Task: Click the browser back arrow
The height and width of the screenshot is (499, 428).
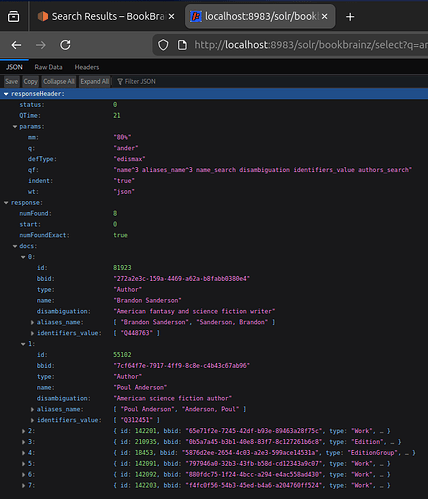Action: tap(16, 45)
